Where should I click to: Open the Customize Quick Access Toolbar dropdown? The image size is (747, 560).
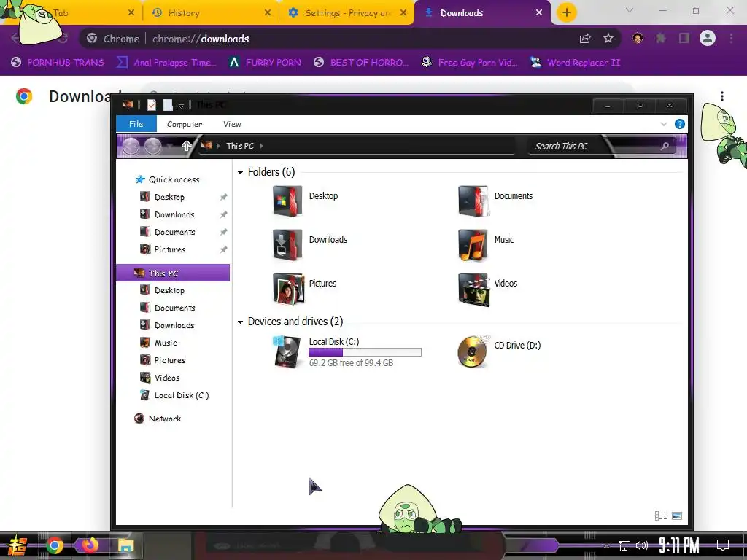181,106
